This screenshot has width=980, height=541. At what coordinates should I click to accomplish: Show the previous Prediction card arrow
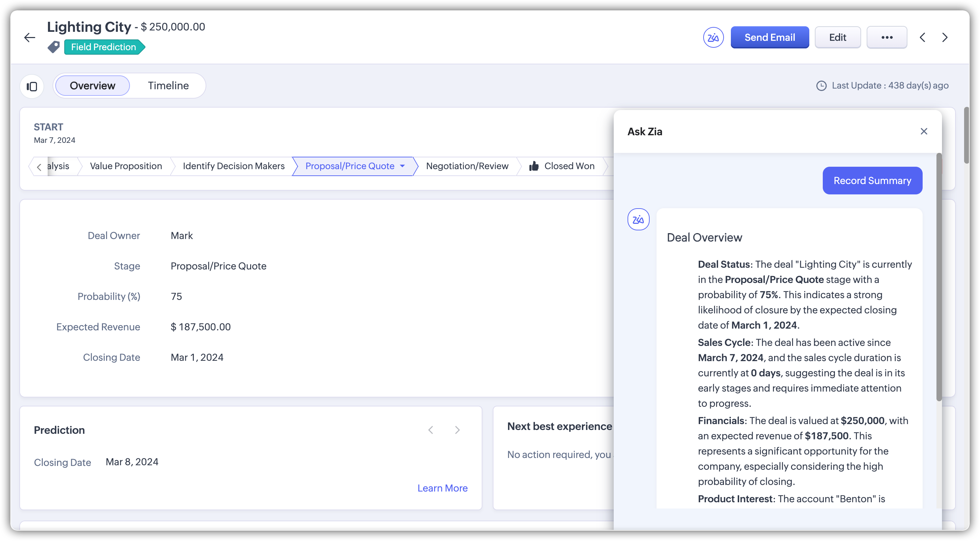(431, 430)
